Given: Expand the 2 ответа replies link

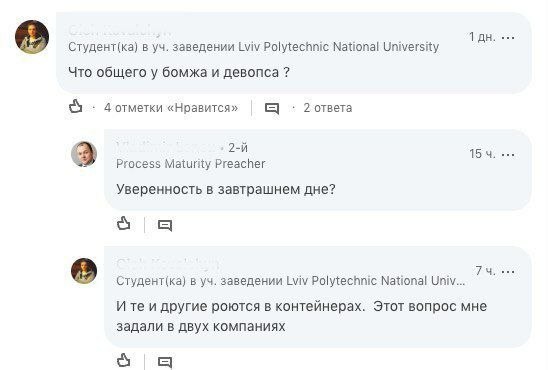Looking at the screenshot, I should click(327, 108).
